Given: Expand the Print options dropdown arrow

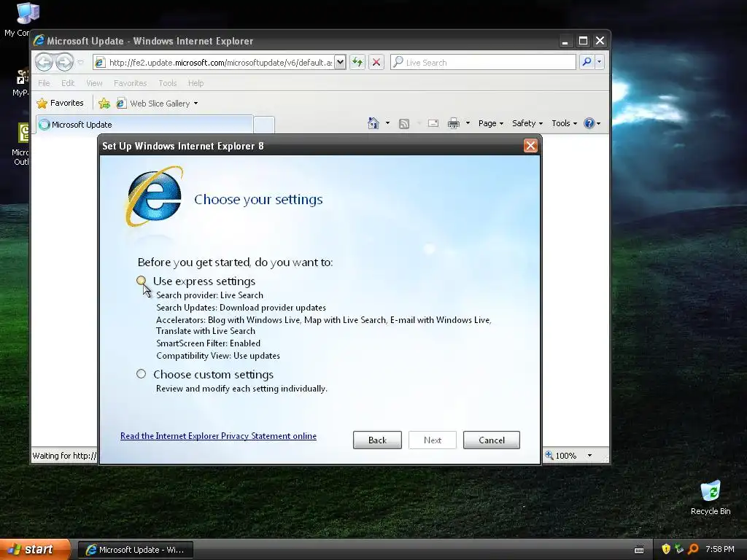Looking at the screenshot, I should point(468,123).
